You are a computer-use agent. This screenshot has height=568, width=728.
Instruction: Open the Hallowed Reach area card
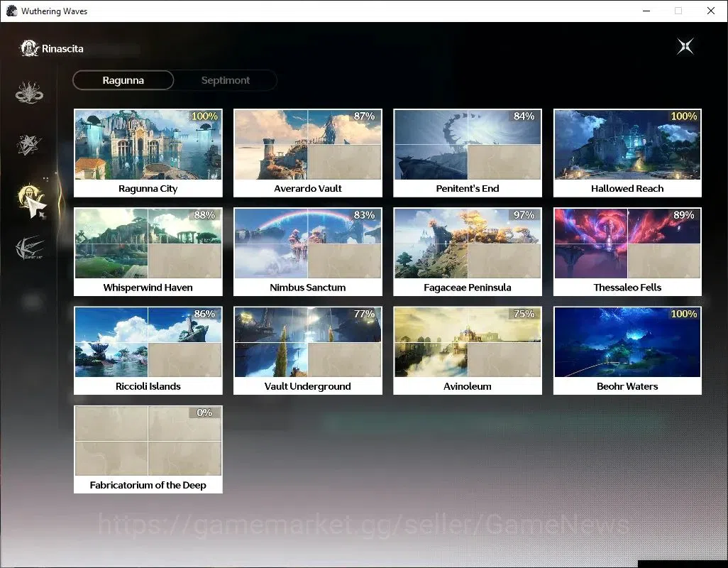pyautogui.click(x=627, y=153)
